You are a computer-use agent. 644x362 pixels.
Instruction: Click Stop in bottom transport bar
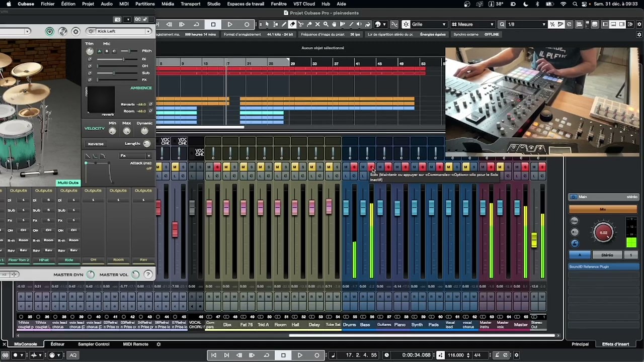coord(283,355)
